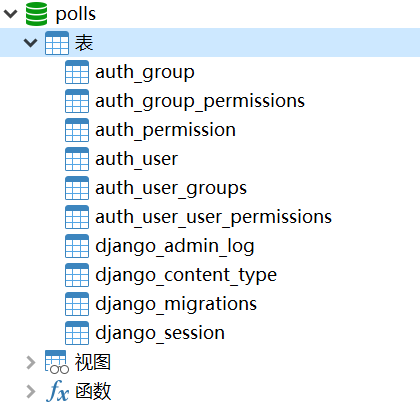This screenshot has width=420, height=406.
Task: Select the auth_user_groups table
Action: [x=171, y=188]
